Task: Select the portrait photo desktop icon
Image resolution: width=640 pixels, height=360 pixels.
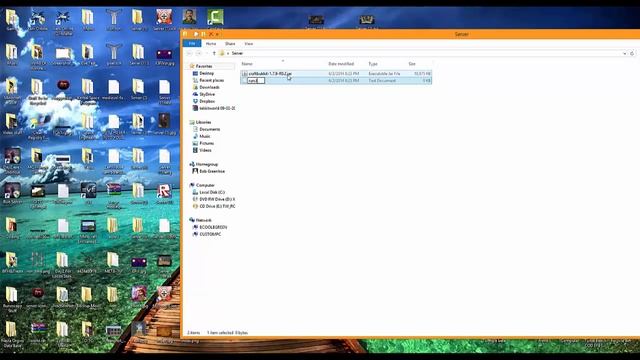Action: tap(189, 18)
